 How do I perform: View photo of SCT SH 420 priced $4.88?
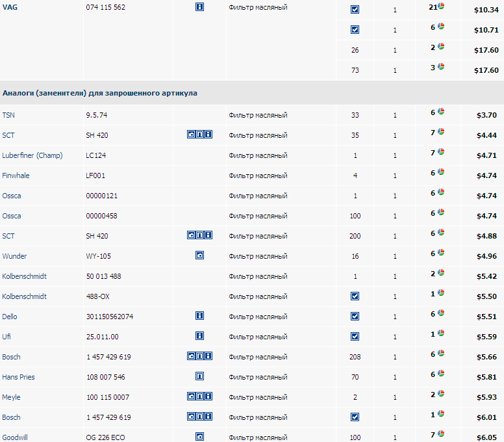coord(191,235)
